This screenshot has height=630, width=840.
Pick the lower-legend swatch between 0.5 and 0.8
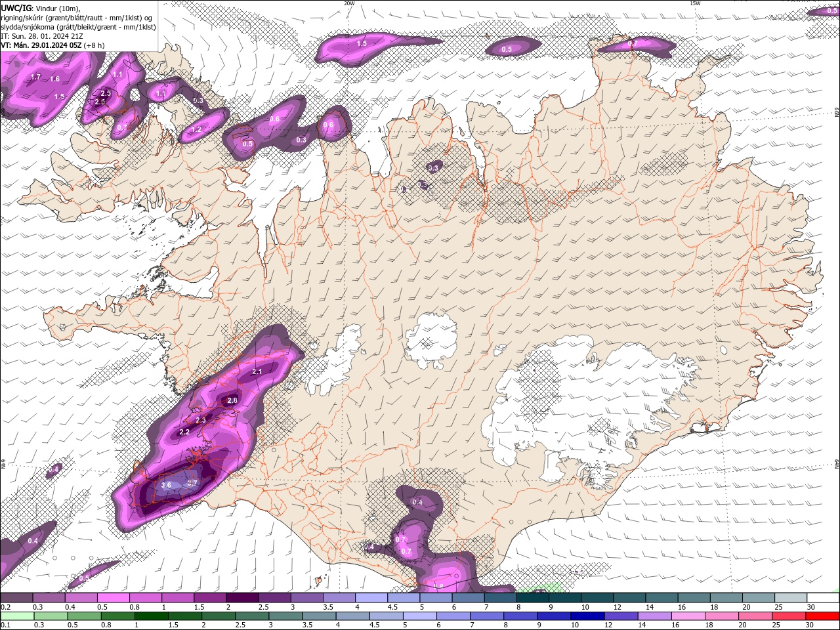click(84, 616)
